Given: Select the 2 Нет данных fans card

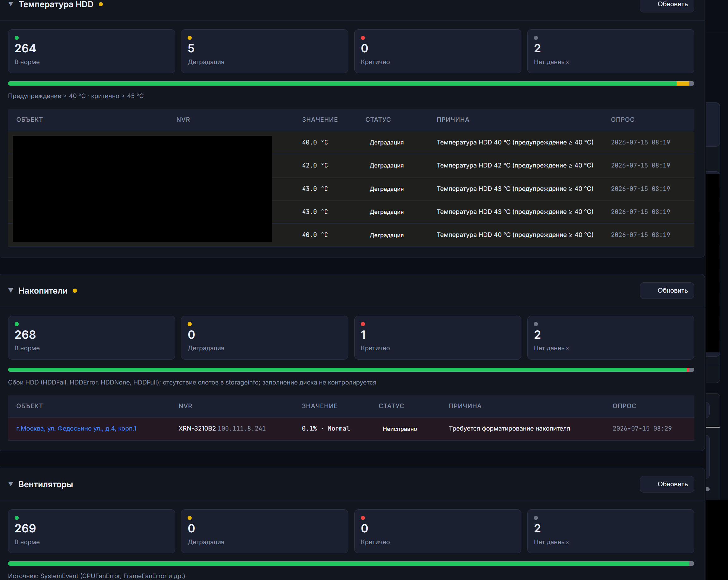Looking at the screenshot, I should tap(611, 531).
